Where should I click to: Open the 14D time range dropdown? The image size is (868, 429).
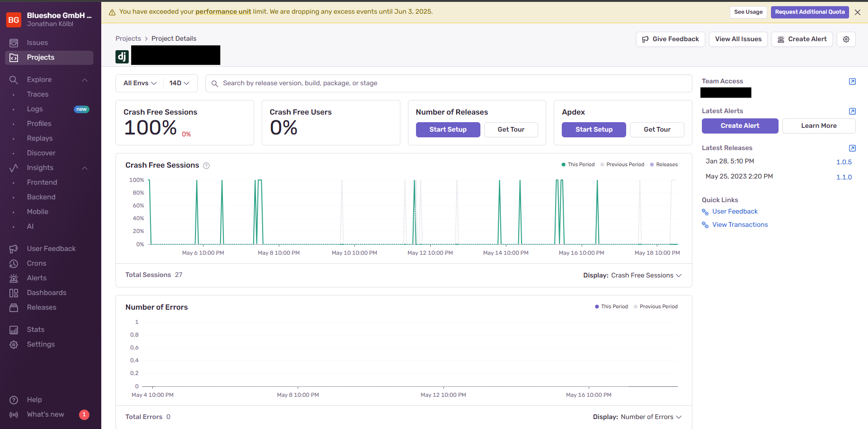coord(179,83)
